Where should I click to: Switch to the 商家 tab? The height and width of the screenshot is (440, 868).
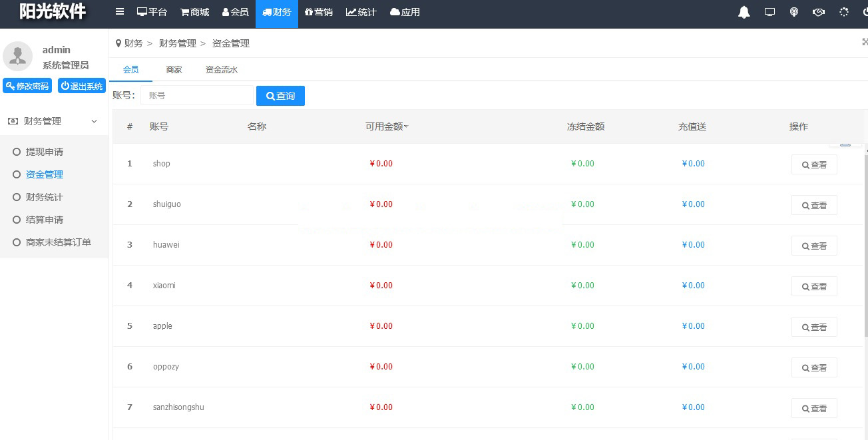pos(174,69)
